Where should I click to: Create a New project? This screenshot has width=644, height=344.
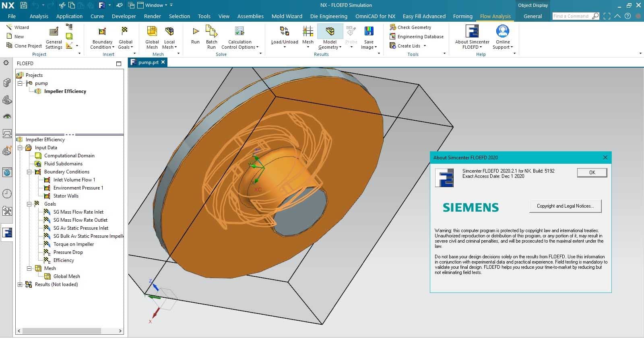tap(15, 37)
